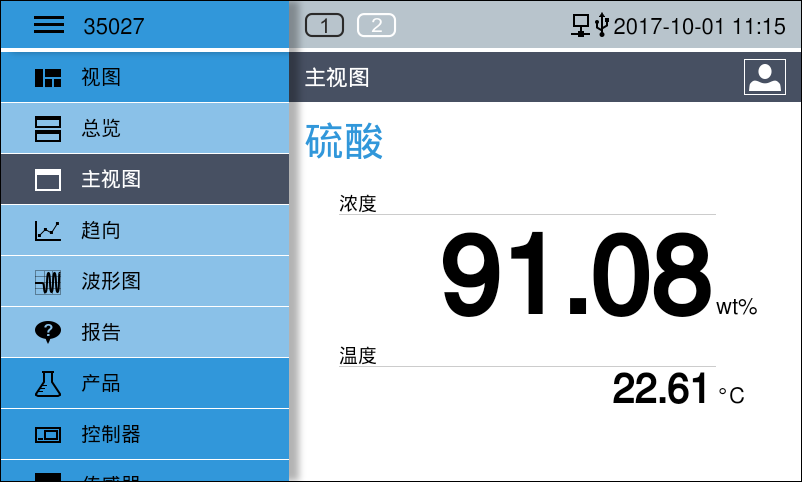Click the 35027 device number
This screenshot has width=802, height=482.
click(x=113, y=27)
